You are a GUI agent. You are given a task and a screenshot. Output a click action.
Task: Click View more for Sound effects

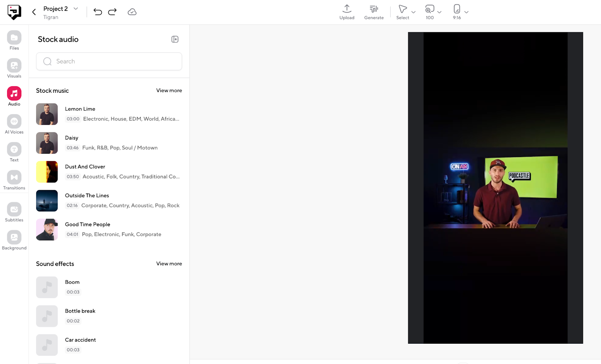coord(169,264)
